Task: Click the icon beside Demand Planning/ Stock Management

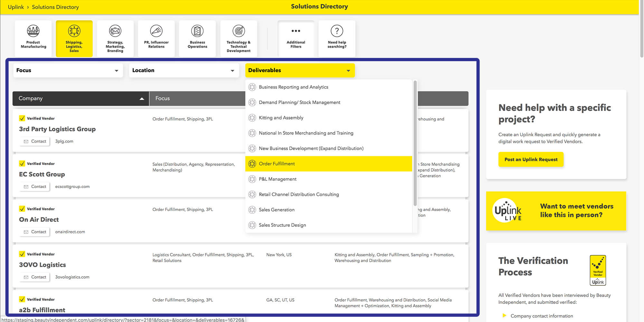Action: [252, 102]
